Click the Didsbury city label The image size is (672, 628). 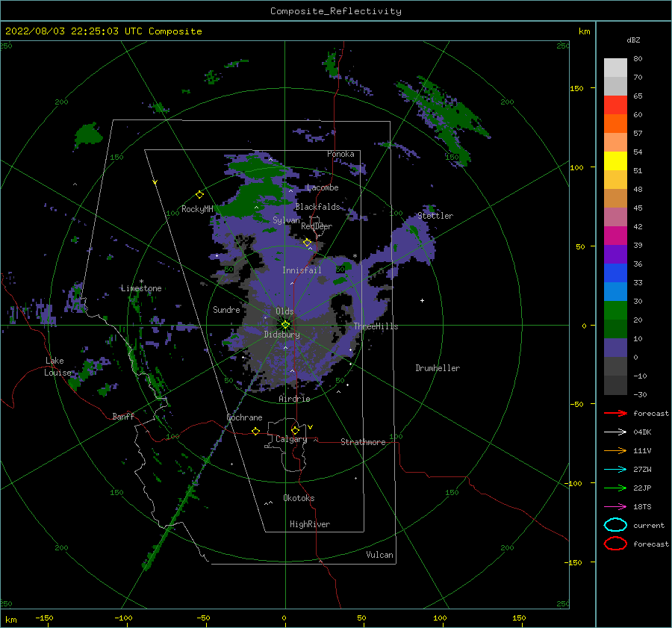[281, 335]
